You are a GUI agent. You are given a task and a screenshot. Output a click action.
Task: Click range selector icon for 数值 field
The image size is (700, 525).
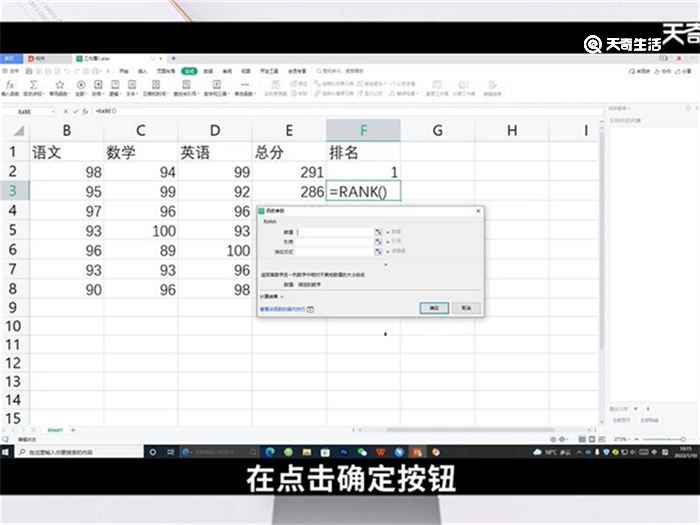[x=378, y=232]
